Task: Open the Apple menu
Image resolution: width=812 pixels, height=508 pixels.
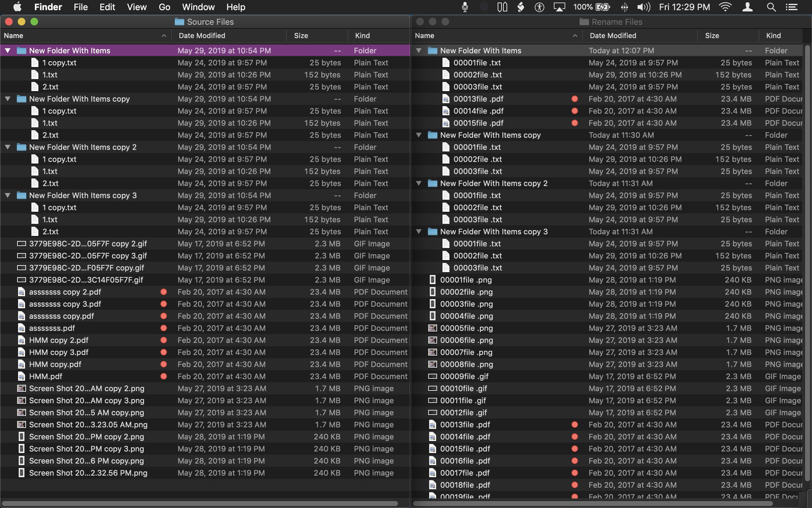Action: [17, 7]
